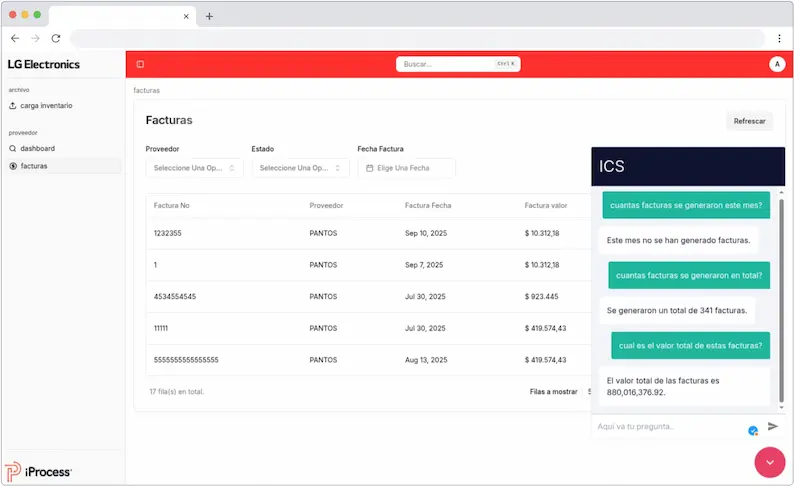The width and height of the screenshot is (794, 486).
Task: Go to 'dashboard' in the sidebar
Action: pyautogui.click(x=37, y=148)
